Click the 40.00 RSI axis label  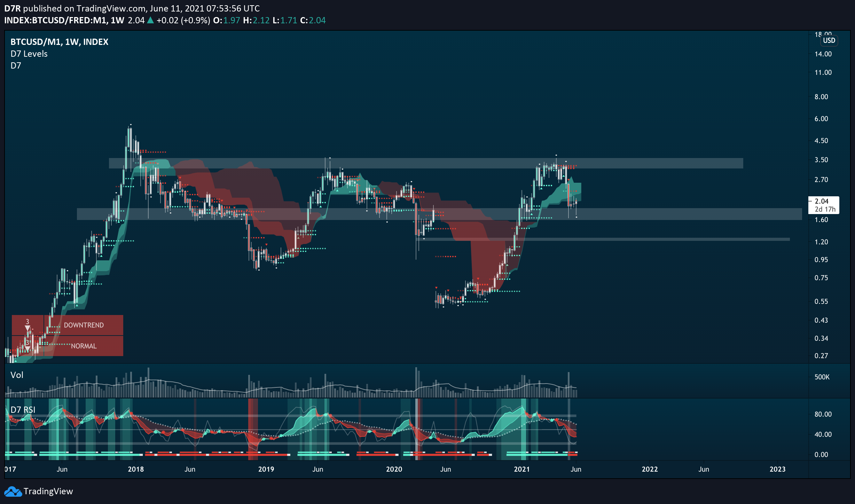(x=823, y=434)
